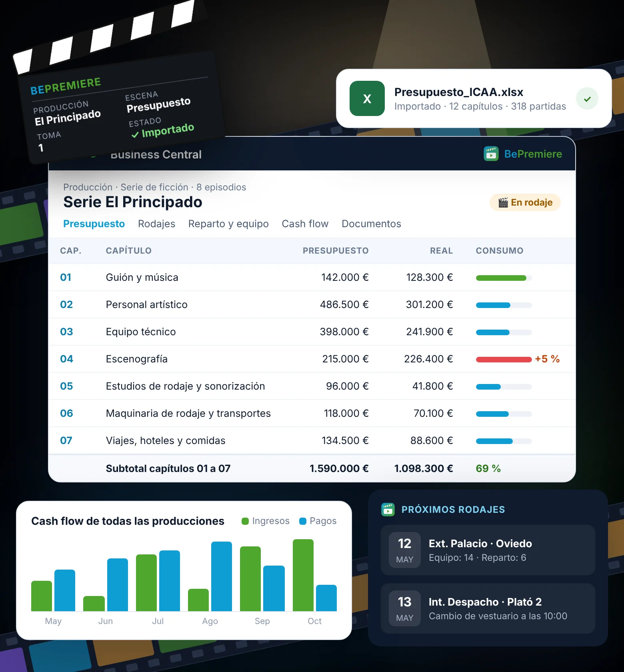Open the Presupuesto tab
624x672 pixels.
(94, 224)
